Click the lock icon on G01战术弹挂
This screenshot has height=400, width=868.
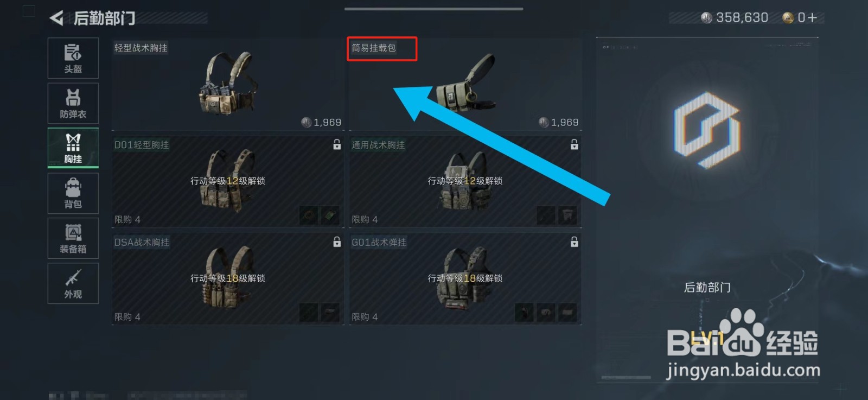point(574,242)
